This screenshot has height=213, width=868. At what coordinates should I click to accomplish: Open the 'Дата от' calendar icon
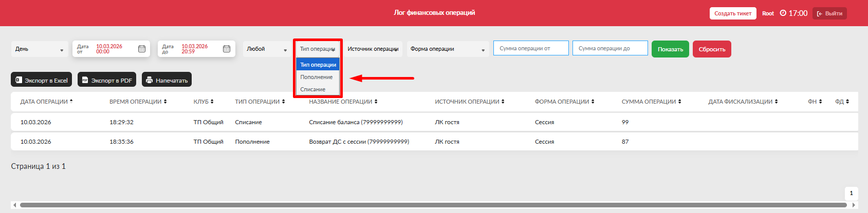142,49
